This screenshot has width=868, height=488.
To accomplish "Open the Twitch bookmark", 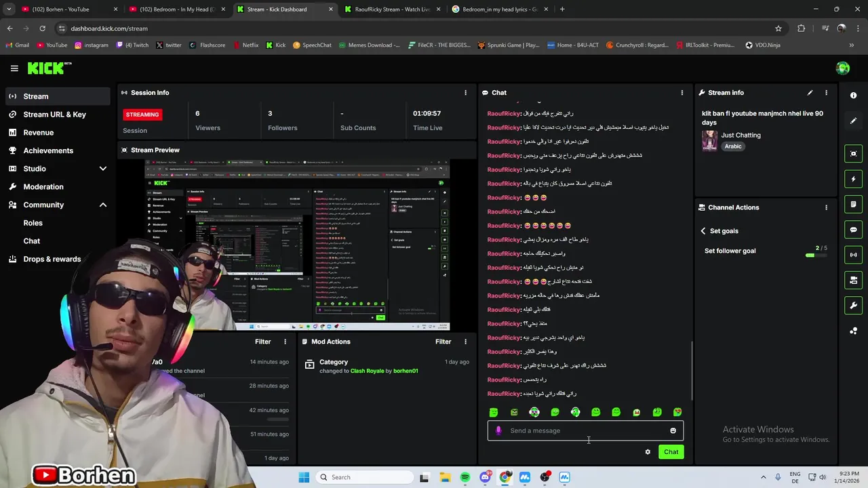I will pyautogui.click(x=132, y=45).
